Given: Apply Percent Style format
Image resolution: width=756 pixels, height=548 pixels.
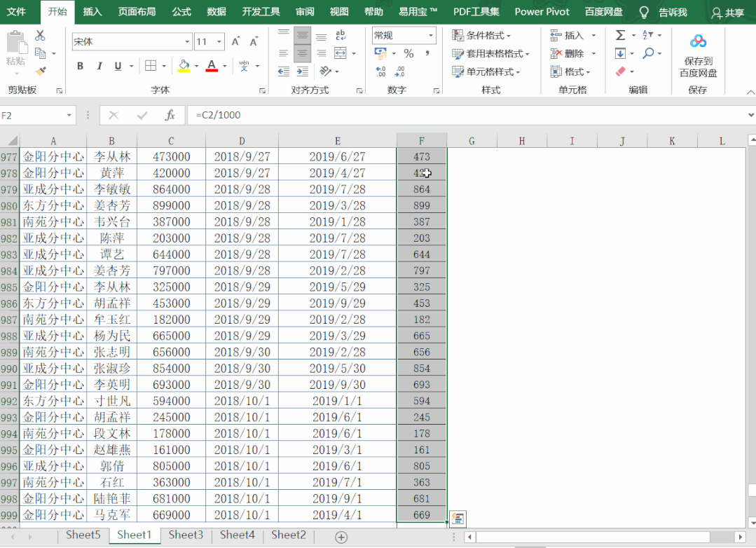Looking at the screenshot, I should click(x=409, y=53).
